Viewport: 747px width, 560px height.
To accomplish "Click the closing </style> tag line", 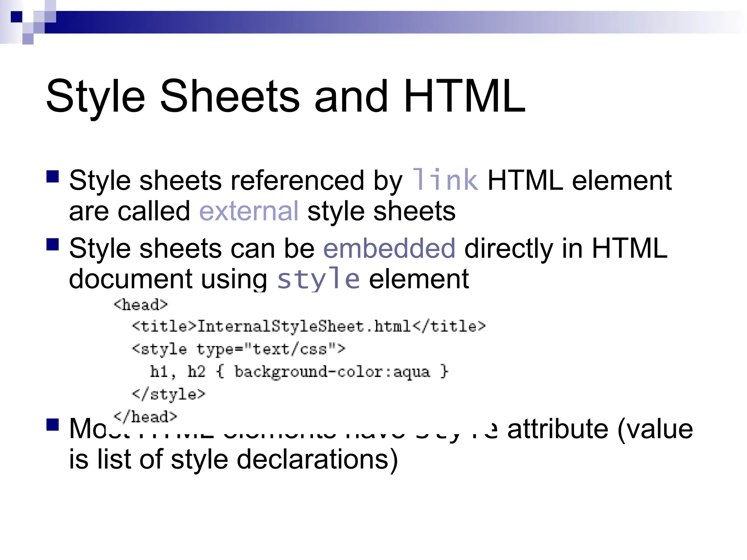I will (169, 394).
